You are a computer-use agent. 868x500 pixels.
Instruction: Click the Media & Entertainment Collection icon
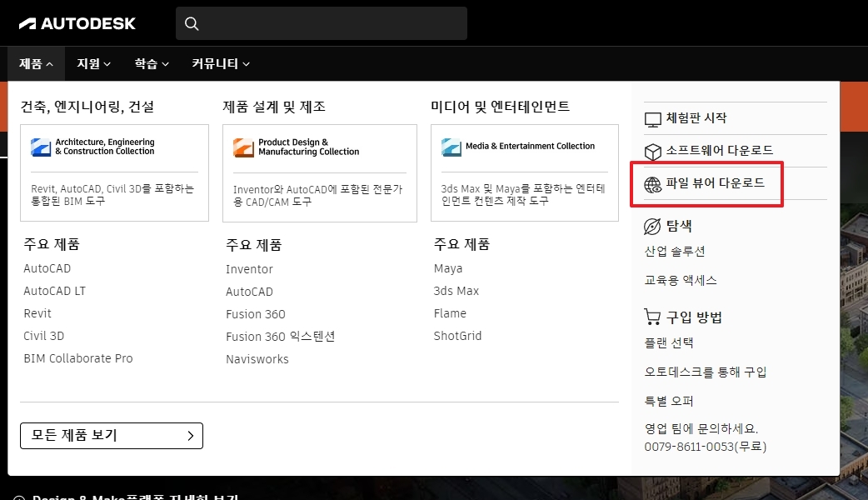pyautogui.click(x=451, y=147)
